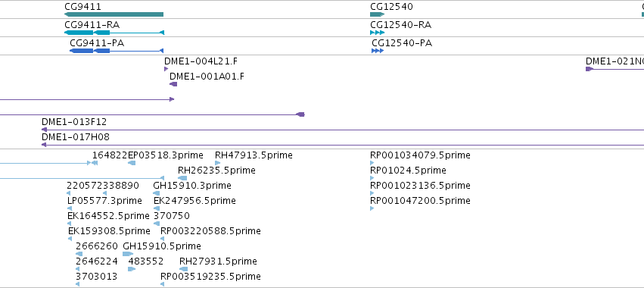The image size is (644, 288).
Task: Select the RH26235.5prime EST glyph
Action: [x=182, y=178]
